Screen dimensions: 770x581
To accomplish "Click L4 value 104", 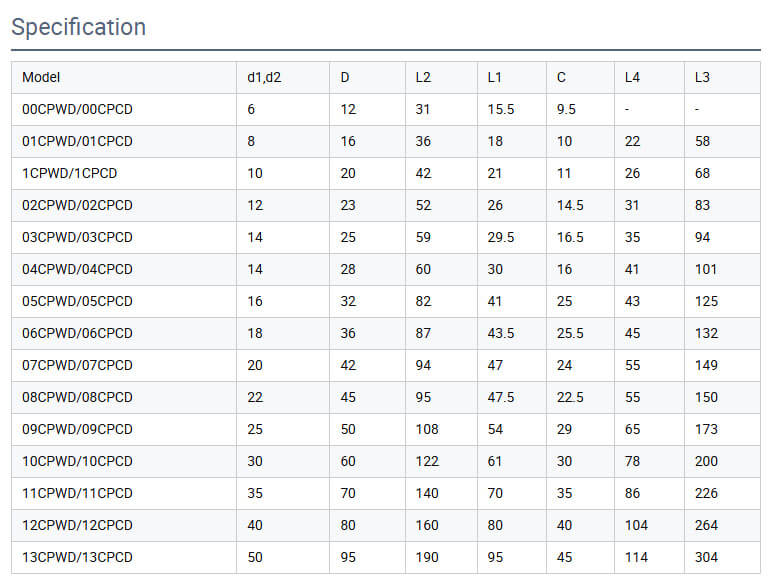I will (x=636, y=525).
